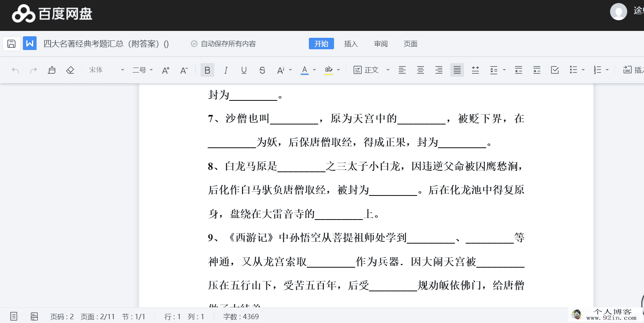
Task: Expand the line spacing dropdown arrow
Action: (504, 70)
